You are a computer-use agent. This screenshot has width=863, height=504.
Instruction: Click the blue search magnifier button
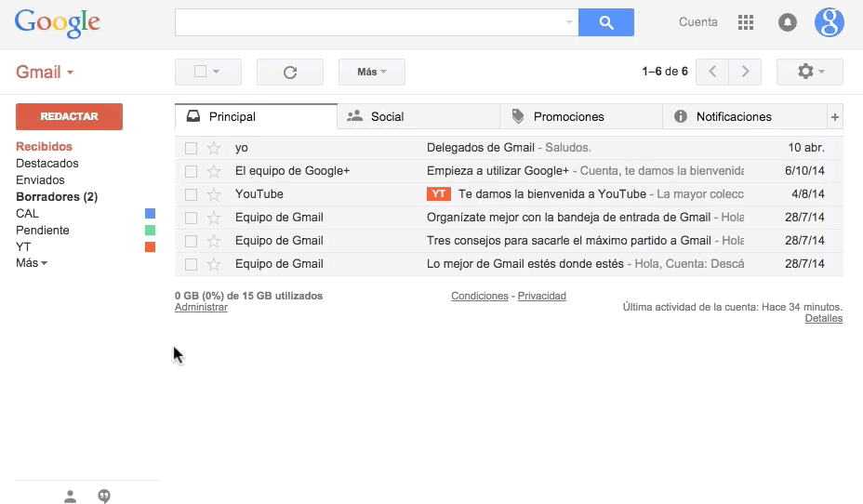click(x=606, y=22)
